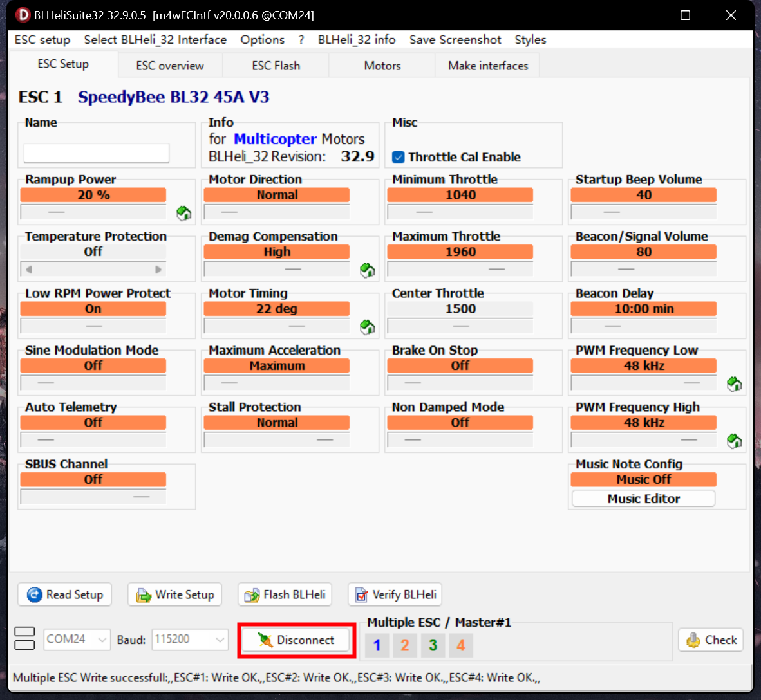Click the "SpeedyBee BL32 45A V3" ESC title
Image resolution: width=761 pixels, height=700 pixels.
173,97
